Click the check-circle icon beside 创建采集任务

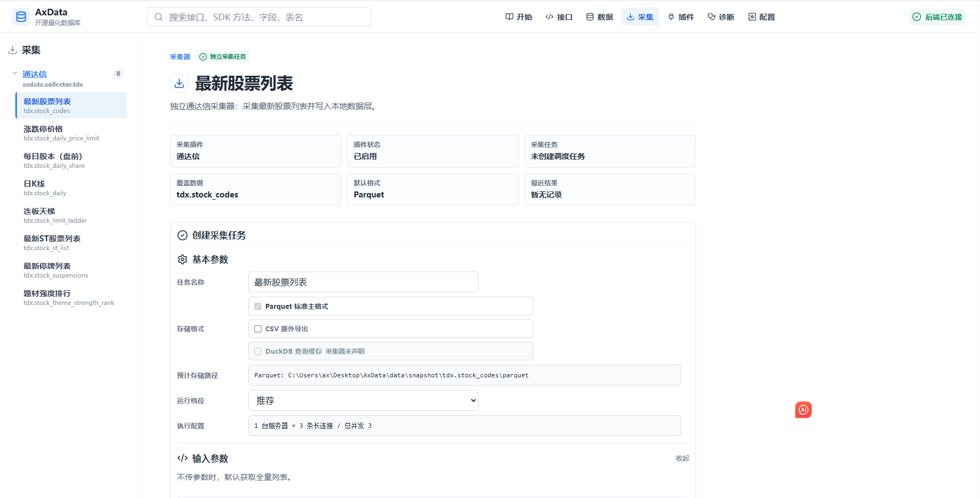(183, 235)
